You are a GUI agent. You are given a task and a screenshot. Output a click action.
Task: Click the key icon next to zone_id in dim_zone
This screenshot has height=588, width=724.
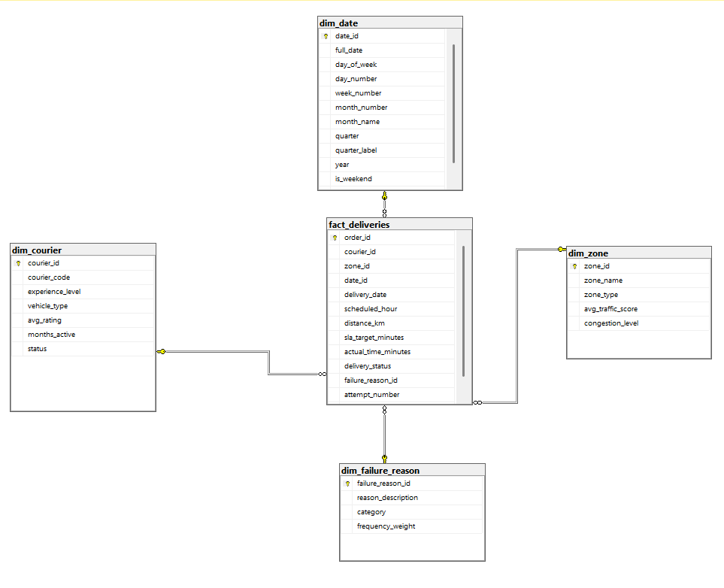tap(574, 265)
